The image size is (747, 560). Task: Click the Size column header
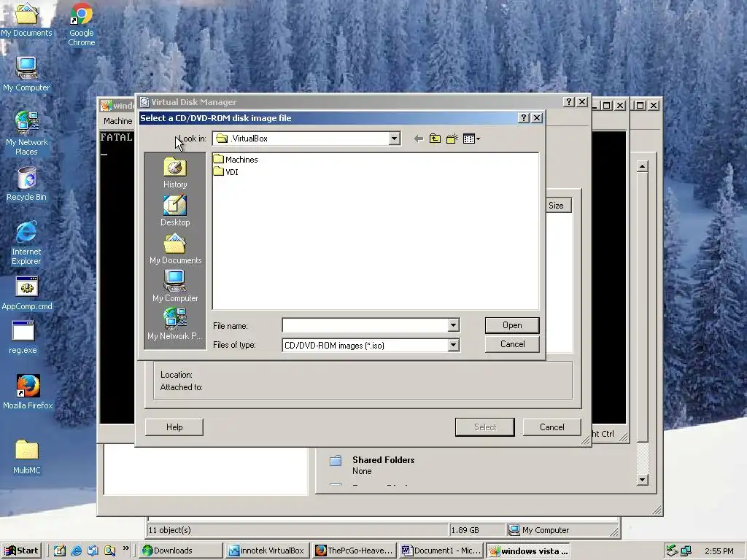point(559,206)
